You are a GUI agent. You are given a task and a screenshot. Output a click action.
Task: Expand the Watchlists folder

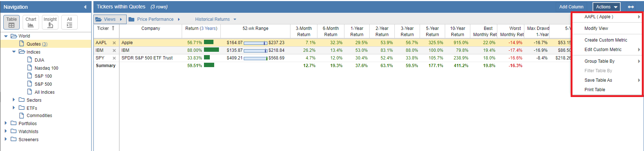[6, 131]
